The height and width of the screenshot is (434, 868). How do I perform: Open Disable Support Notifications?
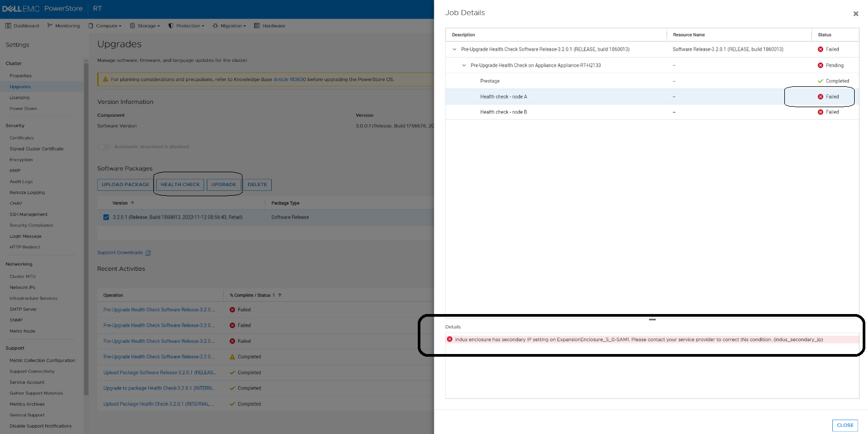(40, 426)
